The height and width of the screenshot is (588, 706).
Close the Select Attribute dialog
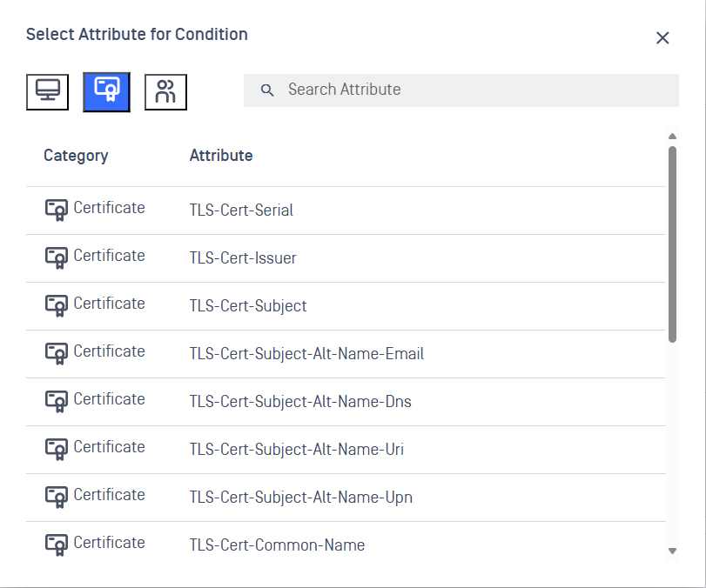coord(662,37)
